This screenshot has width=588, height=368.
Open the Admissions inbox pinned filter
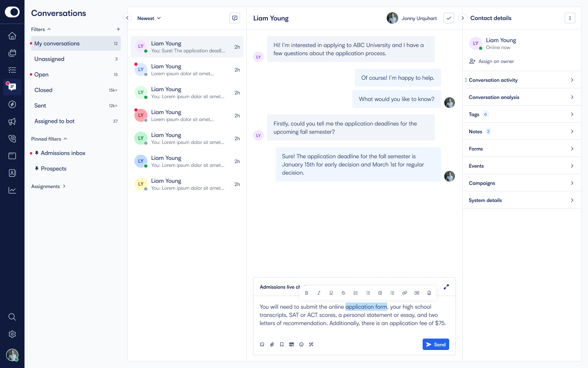click(x=63, y=153)
